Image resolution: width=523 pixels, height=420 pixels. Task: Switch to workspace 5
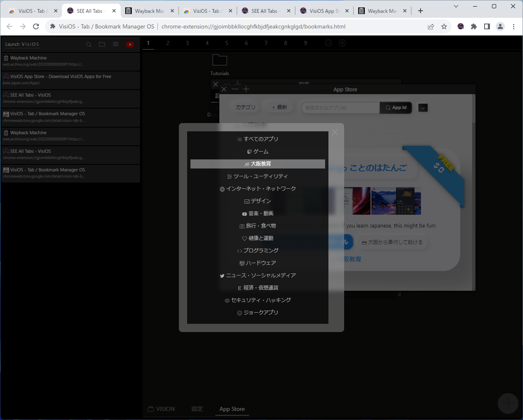tap(227, 43)
